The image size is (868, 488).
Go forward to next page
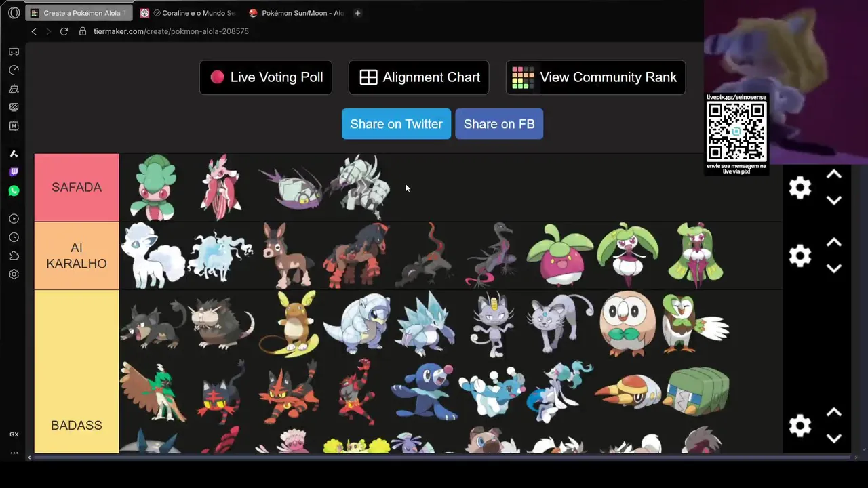pyautogui.click(x=48, y=31)
